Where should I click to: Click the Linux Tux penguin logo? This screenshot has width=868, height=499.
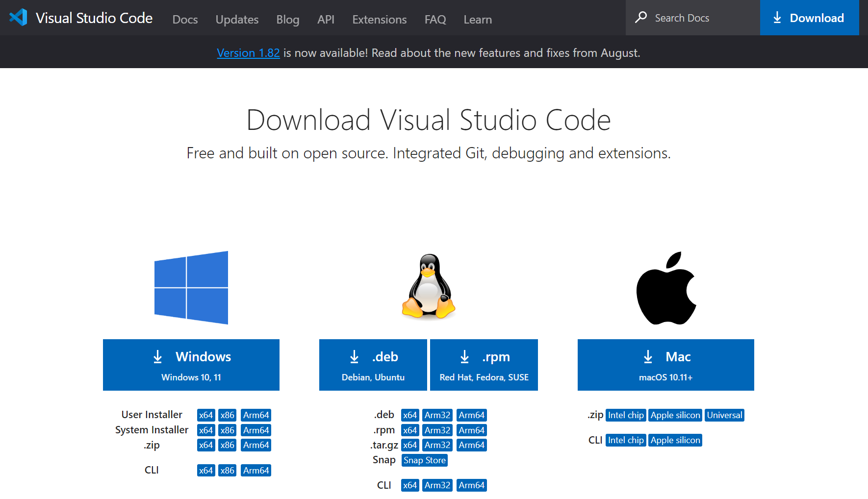point(429,287)
